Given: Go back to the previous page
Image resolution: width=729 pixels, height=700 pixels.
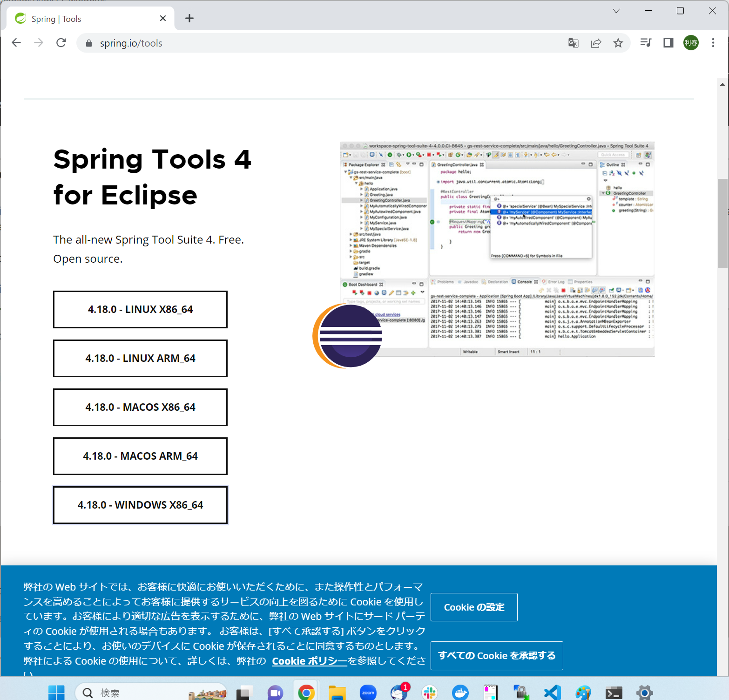Looking at the screenshot, I should [16, 43].
